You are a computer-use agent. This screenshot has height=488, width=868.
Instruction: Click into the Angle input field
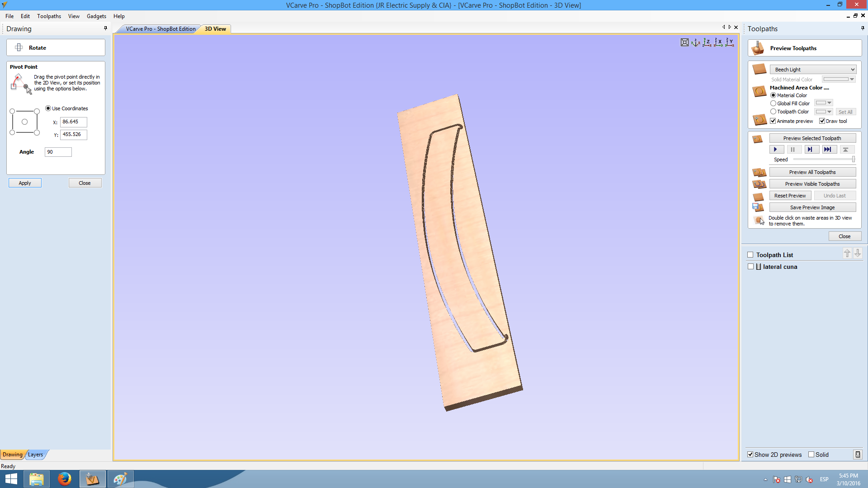[58, 152]
